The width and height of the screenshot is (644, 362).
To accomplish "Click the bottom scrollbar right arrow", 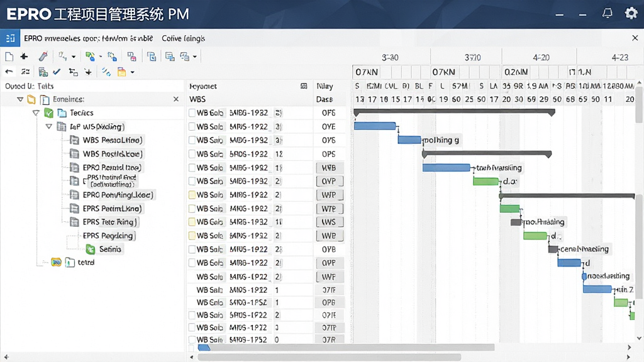I will [629, 357].
